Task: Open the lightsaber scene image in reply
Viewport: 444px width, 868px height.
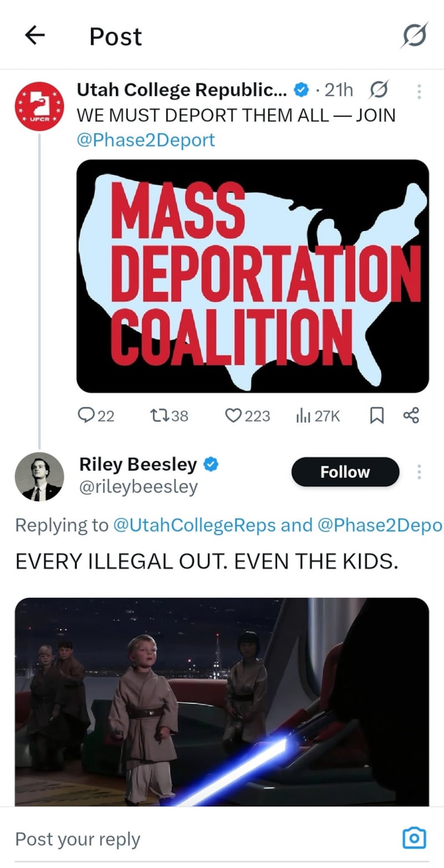Action: (x=222, y=702)
